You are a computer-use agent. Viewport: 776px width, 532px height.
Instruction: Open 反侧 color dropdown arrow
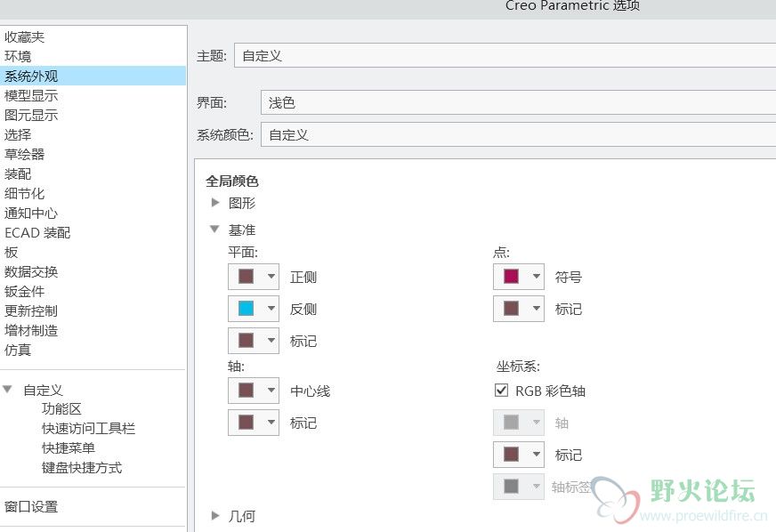click(x=271, y=309)
